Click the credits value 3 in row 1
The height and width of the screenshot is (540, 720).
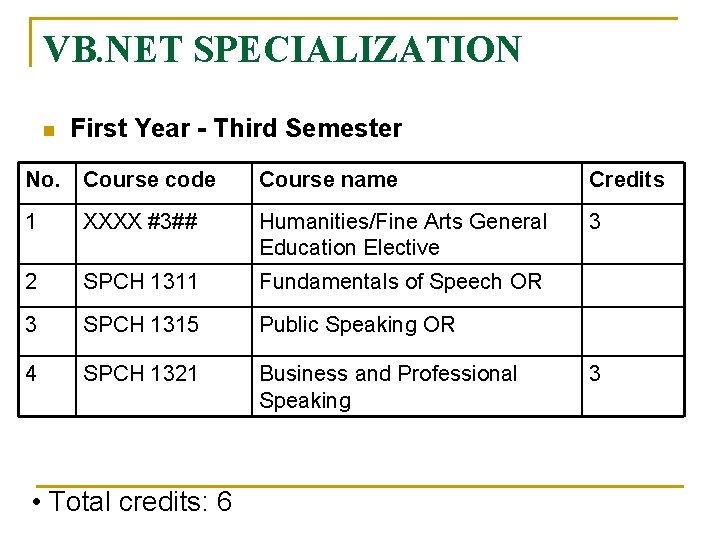tap(596, 222)
